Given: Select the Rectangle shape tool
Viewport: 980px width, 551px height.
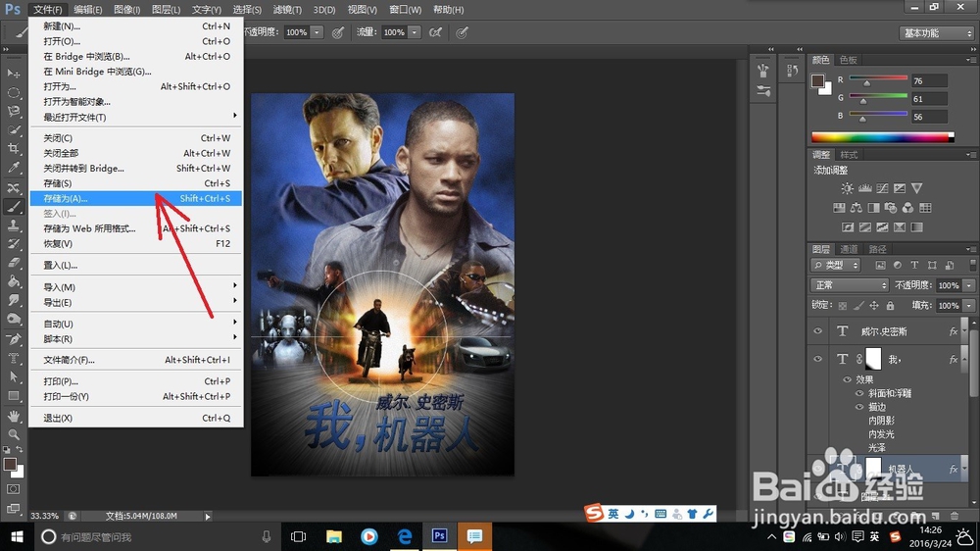Looking at the screenshot, I should [13, 396].
